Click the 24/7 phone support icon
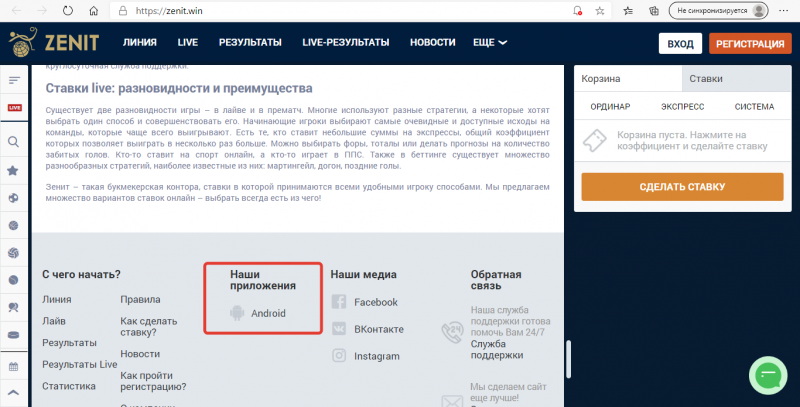This screenshot has height=407, width=800. [x=452, y=333]
